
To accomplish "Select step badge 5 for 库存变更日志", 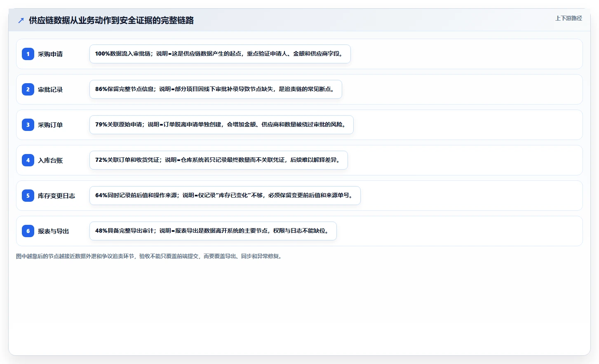I will [x=28, y=196].
